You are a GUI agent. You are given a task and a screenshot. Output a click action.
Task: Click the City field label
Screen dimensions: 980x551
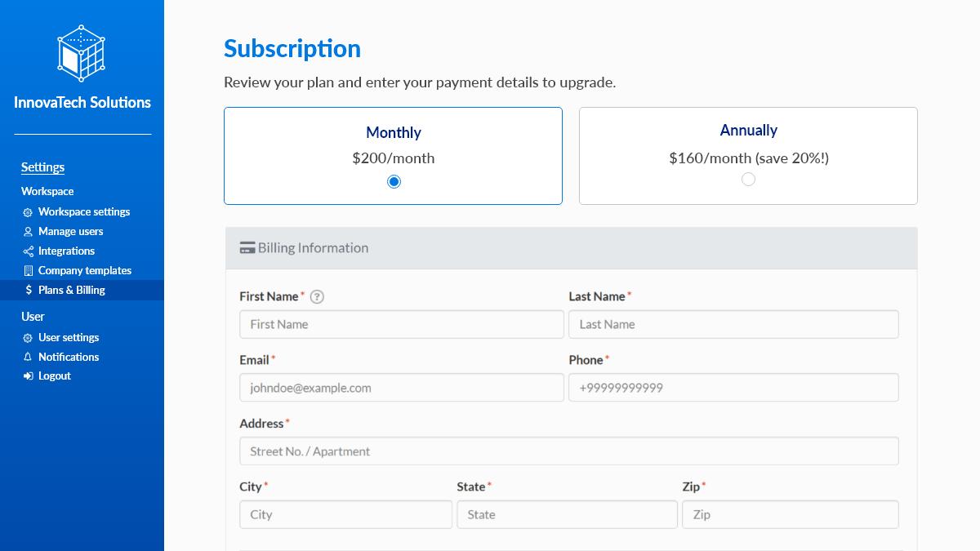pos(251,487)
